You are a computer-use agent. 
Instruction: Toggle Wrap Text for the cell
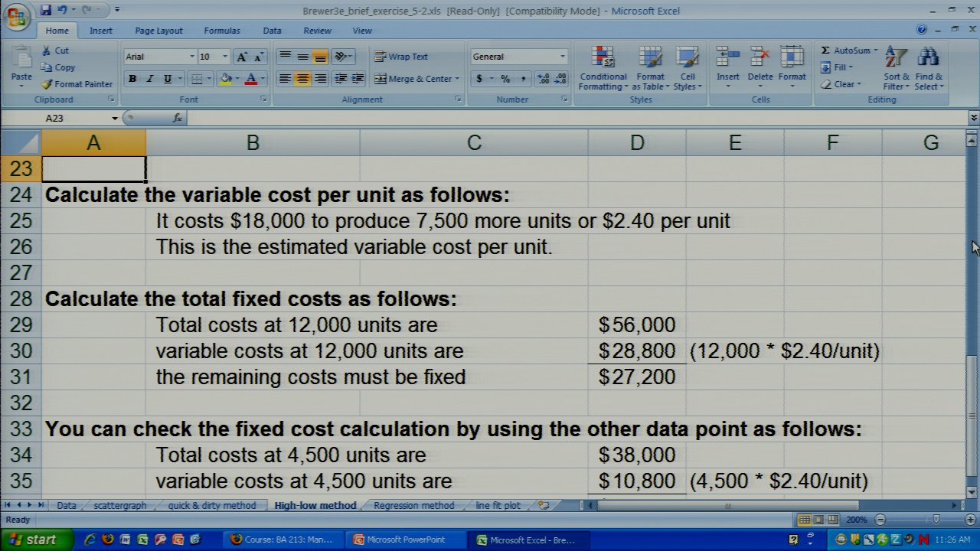pos(401,57)
